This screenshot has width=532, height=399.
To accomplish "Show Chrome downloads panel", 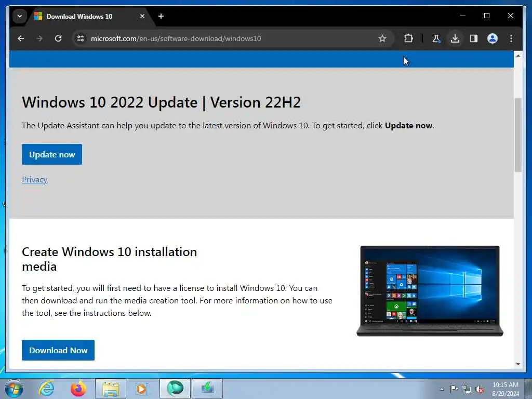I will click(455, 38).
